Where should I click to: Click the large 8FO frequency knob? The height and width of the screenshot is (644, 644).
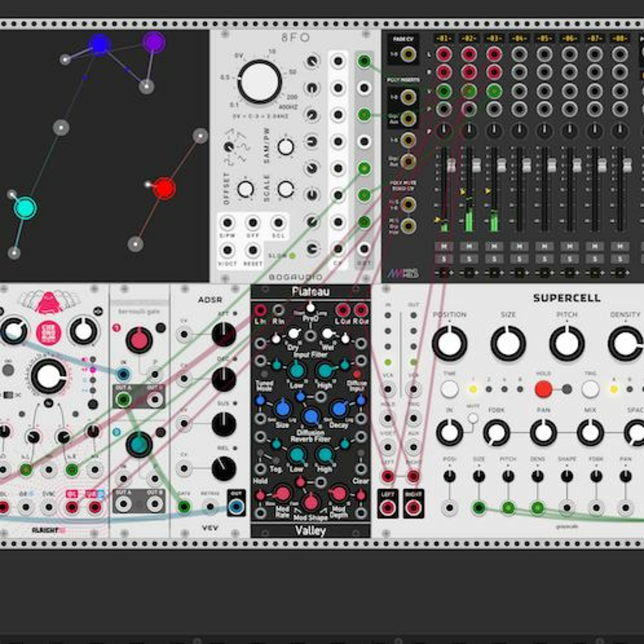point(259,81)
